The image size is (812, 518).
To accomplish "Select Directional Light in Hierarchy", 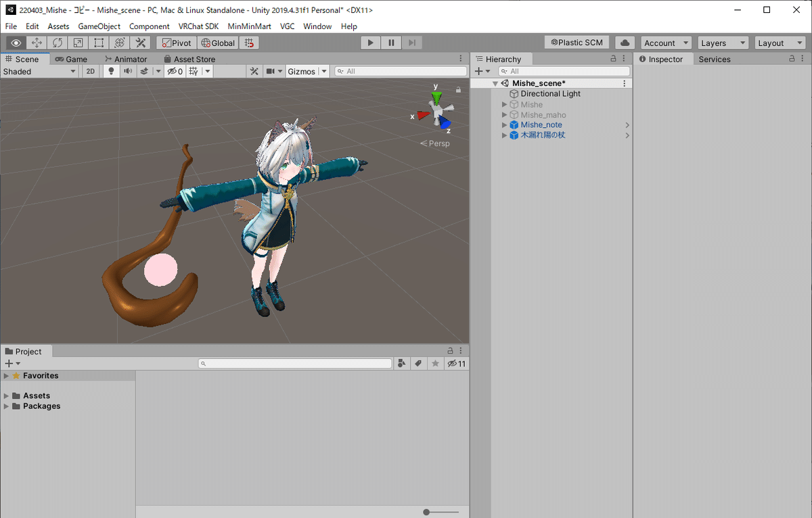I will [x=550, y=94].
